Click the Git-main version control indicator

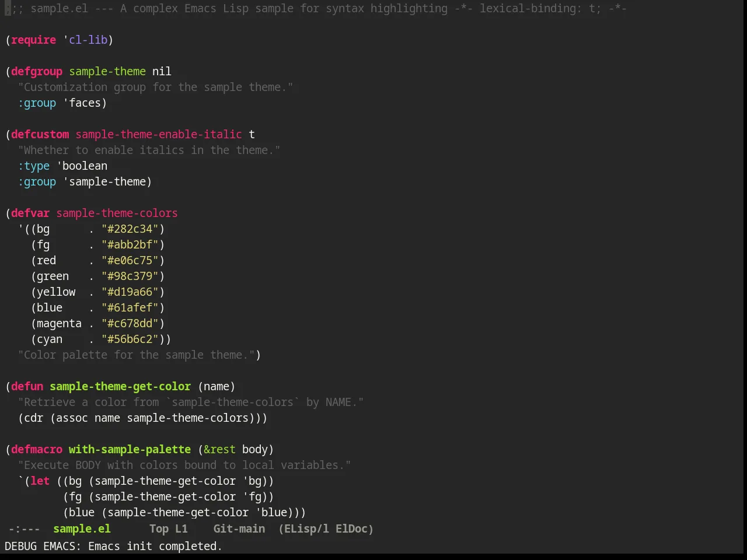[239, 528]
